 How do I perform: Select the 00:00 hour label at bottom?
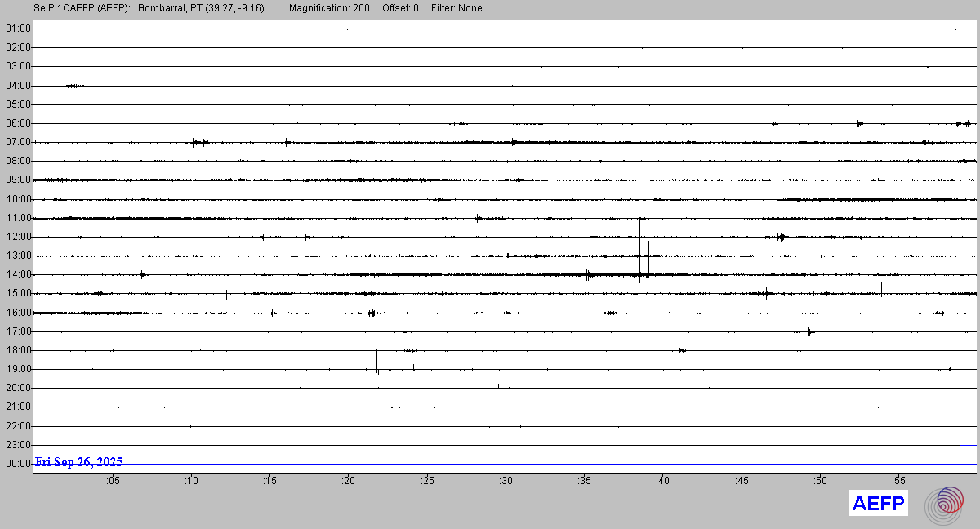pos(18,464)
